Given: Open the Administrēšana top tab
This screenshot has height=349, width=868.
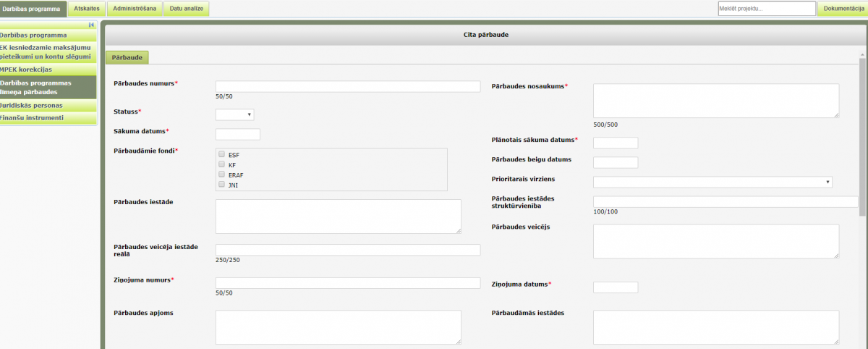Looking at the screenshot, I should pos(135,9).
